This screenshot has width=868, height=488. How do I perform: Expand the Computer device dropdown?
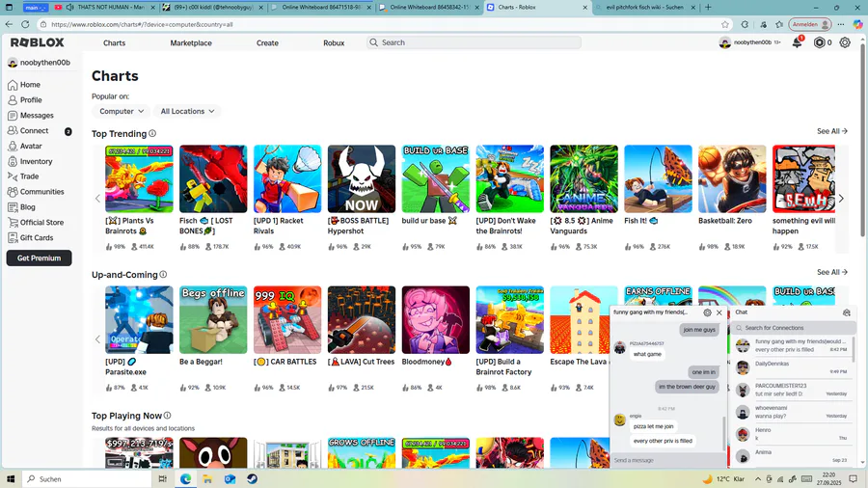[x=122, y=111]
